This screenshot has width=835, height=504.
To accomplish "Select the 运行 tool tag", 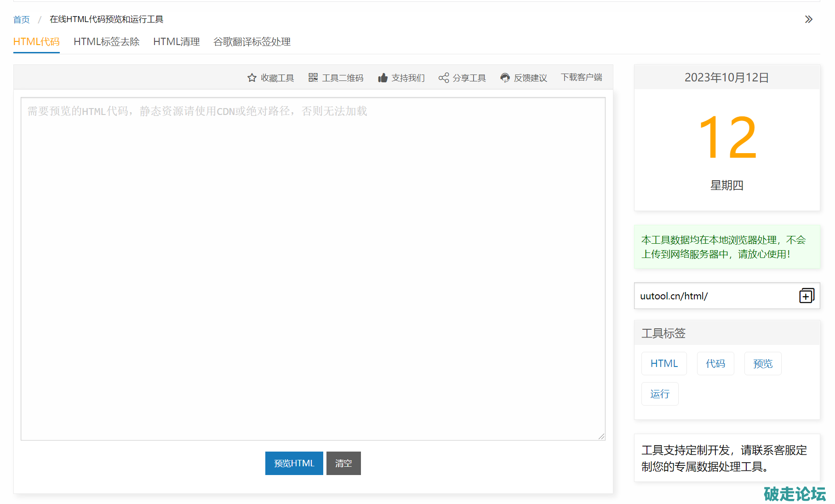I will click(660, 394).
